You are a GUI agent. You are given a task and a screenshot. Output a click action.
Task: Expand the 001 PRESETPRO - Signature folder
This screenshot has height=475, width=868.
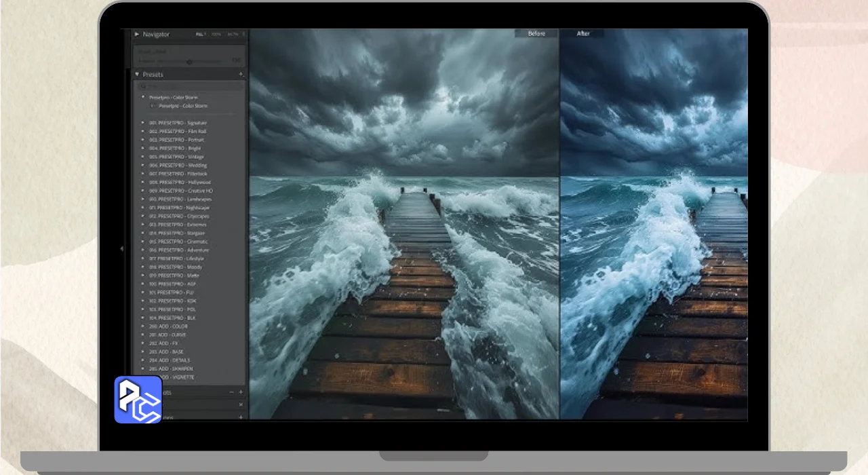(x=143, y=123)
